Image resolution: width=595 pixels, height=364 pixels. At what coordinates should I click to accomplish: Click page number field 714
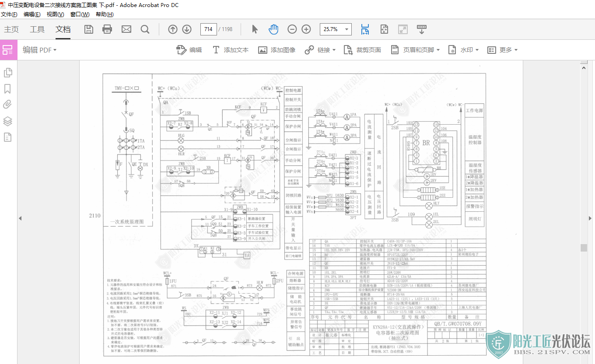[x=208, y=29]
